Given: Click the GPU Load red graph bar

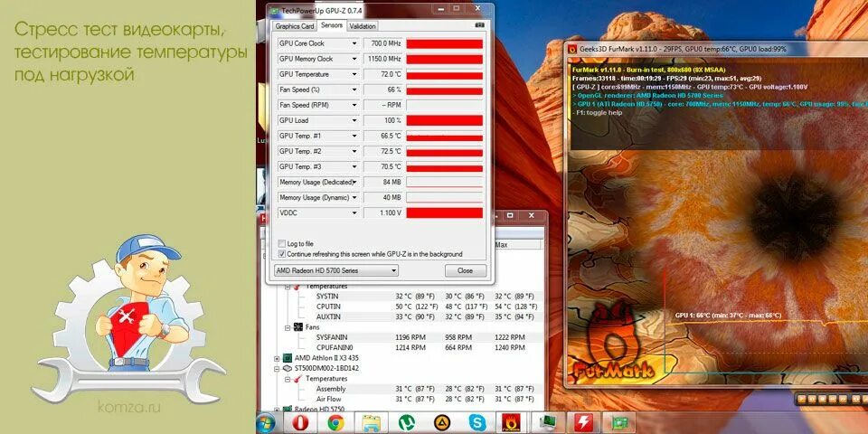Looking at the screenshot, I should (x=445, y=120).
